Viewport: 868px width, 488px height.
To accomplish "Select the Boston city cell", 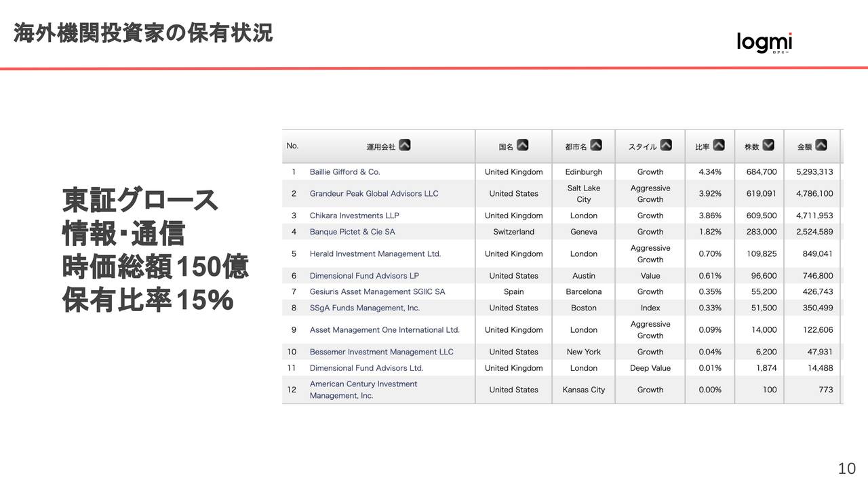I will (584, 308).
